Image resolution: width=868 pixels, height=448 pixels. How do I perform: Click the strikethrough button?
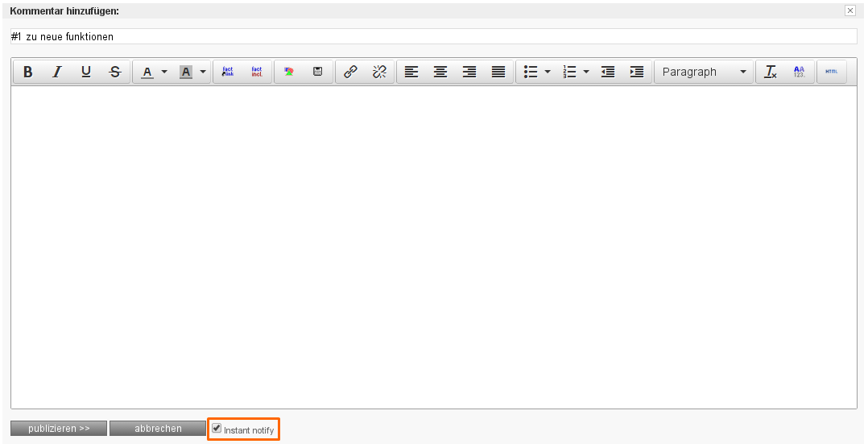click(115, 72)
